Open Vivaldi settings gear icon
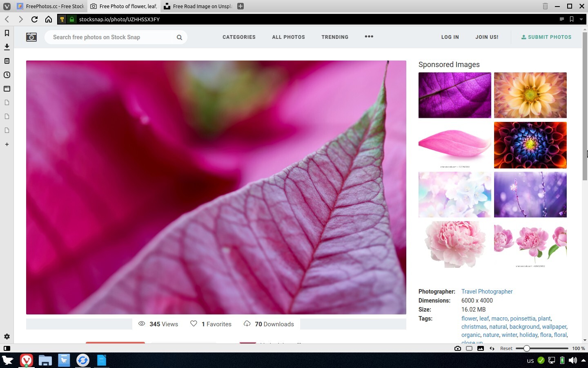The height and width of the screenshot is (368, 588). pos(7,337)
